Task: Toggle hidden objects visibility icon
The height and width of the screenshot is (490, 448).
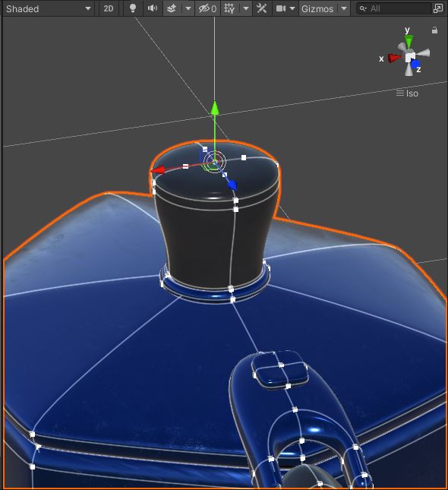Action: click(x=207, y=8)
